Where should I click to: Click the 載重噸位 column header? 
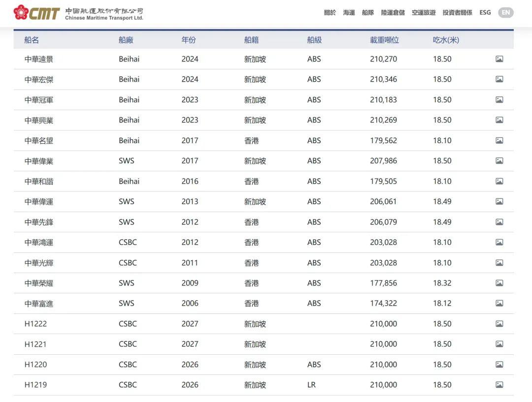pyautogui.click(x=384, y=40)
